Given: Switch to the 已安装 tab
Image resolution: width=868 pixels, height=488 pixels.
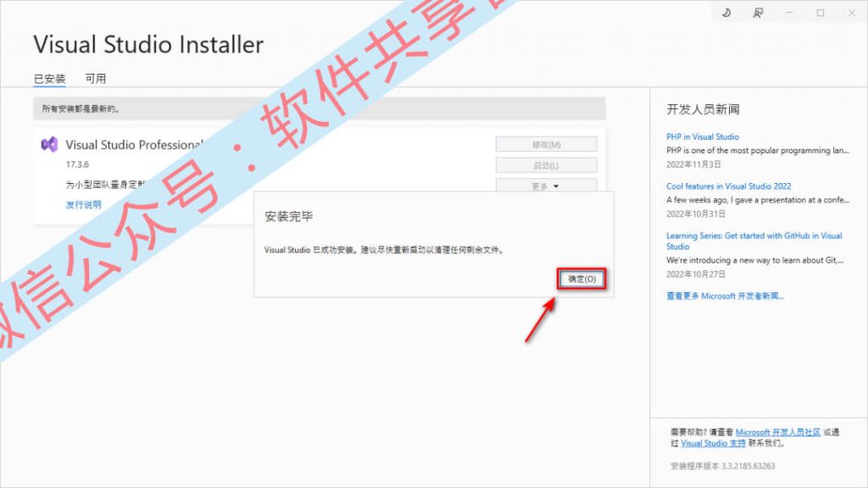Looking at the screenshot, I should tap(50, 79).
